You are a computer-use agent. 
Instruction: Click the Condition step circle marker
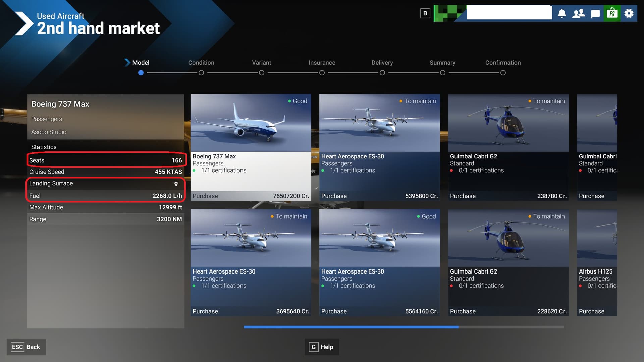click(x=201, y=73)
